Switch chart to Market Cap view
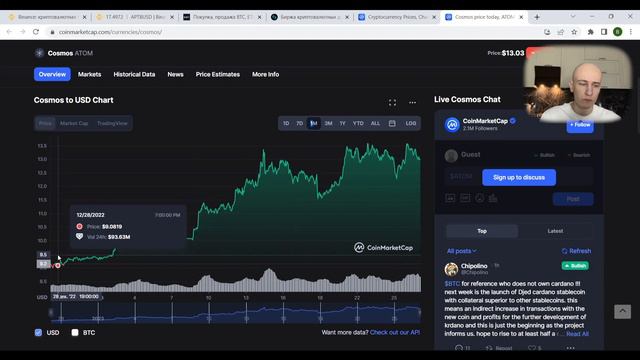Image resolution: width=640 pixels, height=360 pixels. [x=74, y=123]
